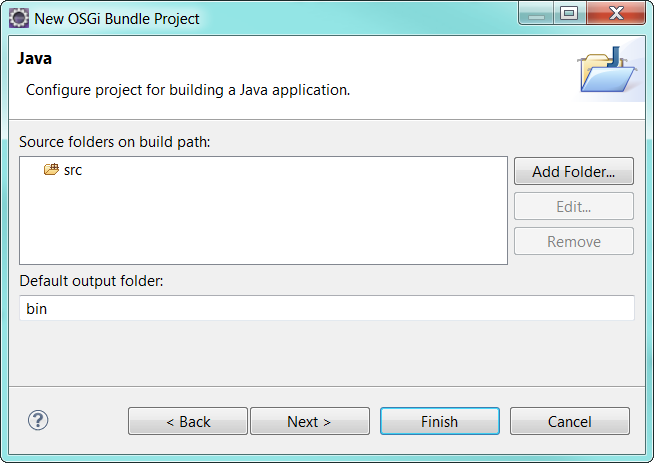Screen dimensions: 654x463
Task: Select the src entry in source folders
Action: click(x=73, y=170)
